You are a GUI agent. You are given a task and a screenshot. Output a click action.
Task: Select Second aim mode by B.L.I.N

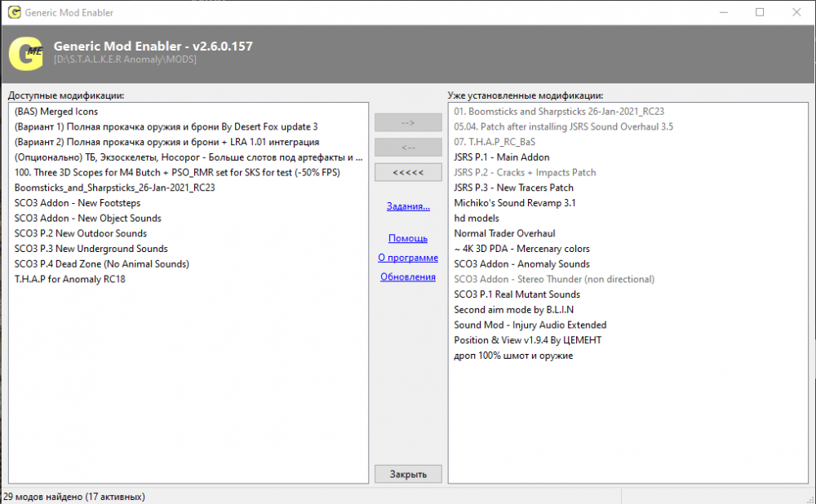[514, 309]
